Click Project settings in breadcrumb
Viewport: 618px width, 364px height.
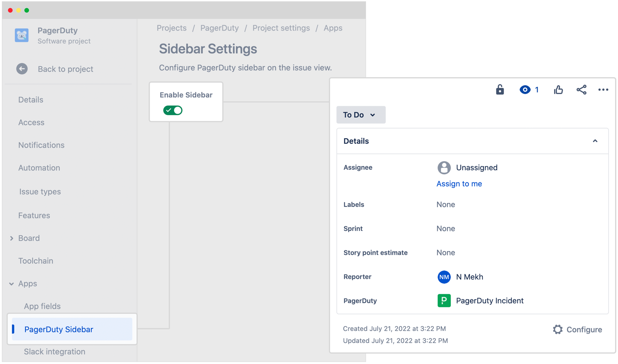(281, 28)
